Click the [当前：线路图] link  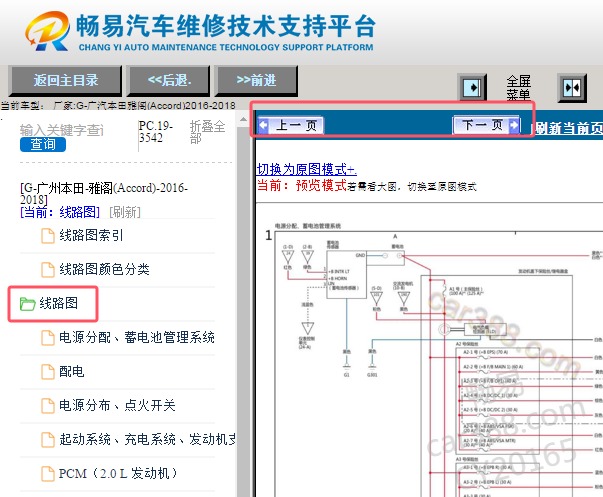(x=60, y=212)
